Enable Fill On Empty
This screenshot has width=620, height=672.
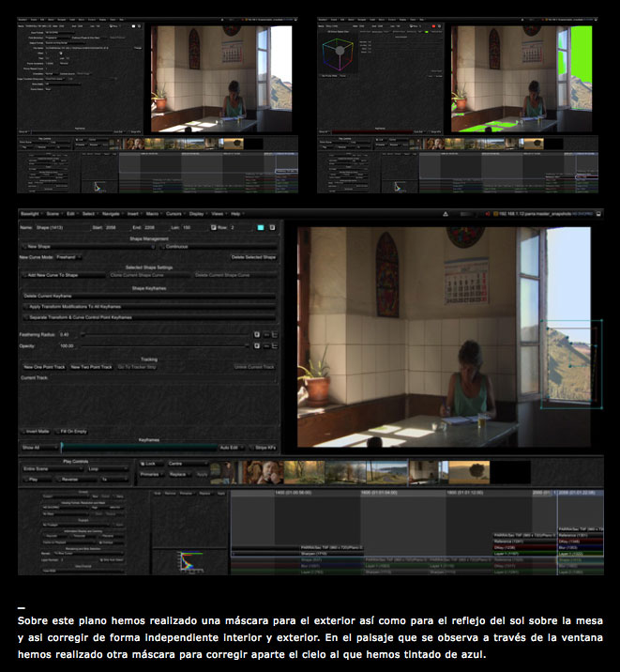coord(73,432)
